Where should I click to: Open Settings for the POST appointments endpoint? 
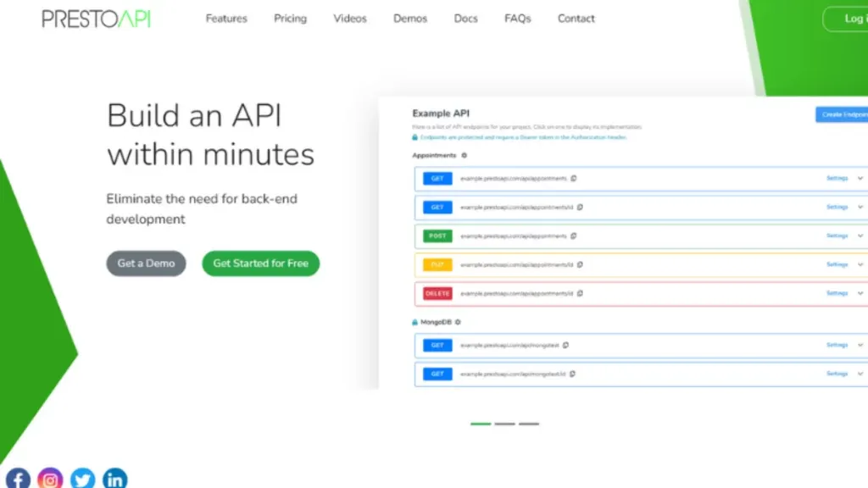pyautogui.click(x=837, y=236)
